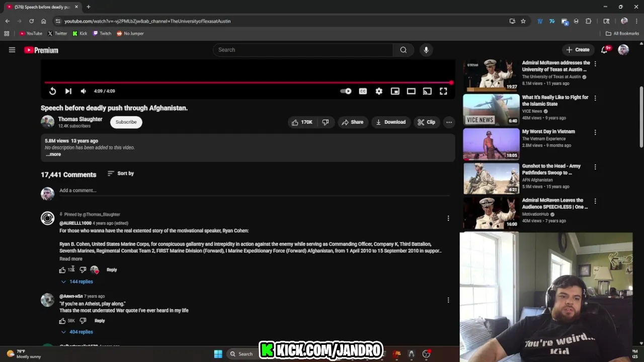The width and height of the screenshot is (644, 362).
Task: Dislike the Atheist quote comment
Action: [83, 321]
